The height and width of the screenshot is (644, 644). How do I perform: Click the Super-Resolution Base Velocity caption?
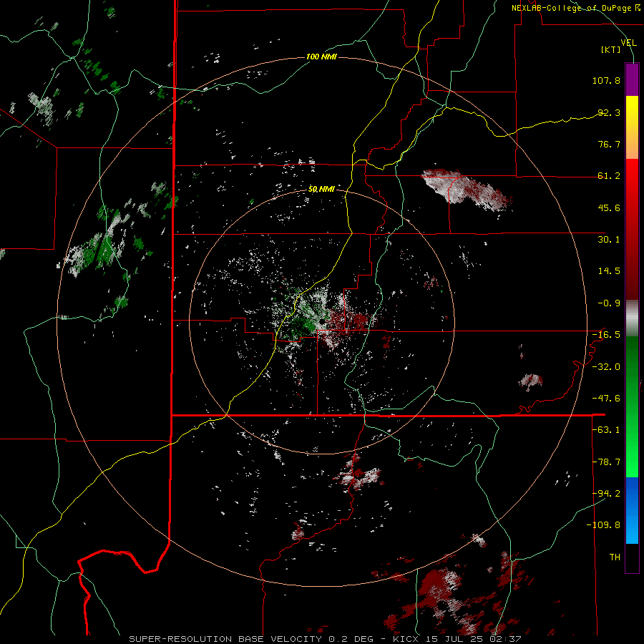tap(324, 639)
